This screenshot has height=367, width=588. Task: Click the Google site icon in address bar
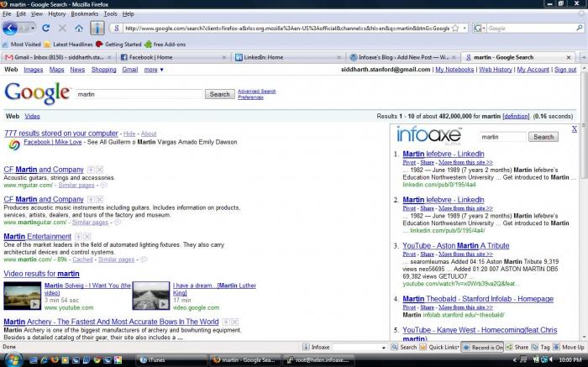click(117, 28)
